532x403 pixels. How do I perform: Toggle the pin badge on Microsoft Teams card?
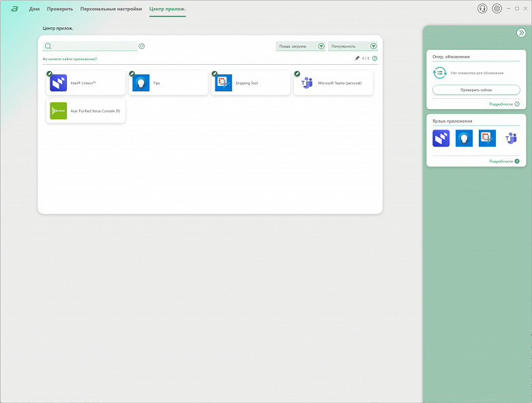click(x=297, y=74)
